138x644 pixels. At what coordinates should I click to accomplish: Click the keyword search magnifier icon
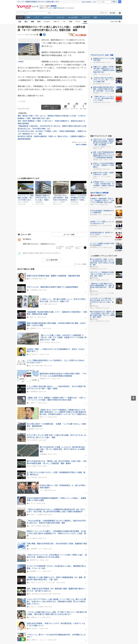pyautogui.click(x=49, y=13)
